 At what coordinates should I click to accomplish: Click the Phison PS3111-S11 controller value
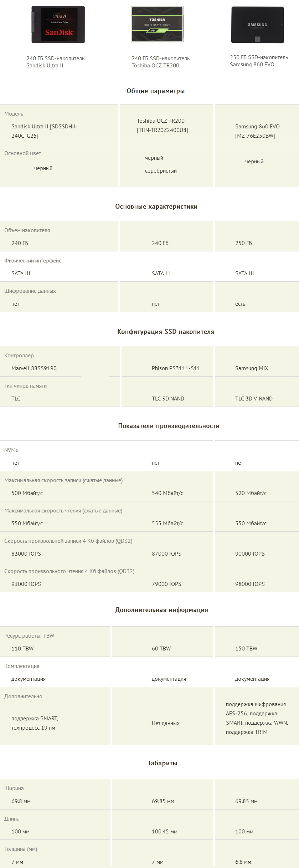coord(176,368)
